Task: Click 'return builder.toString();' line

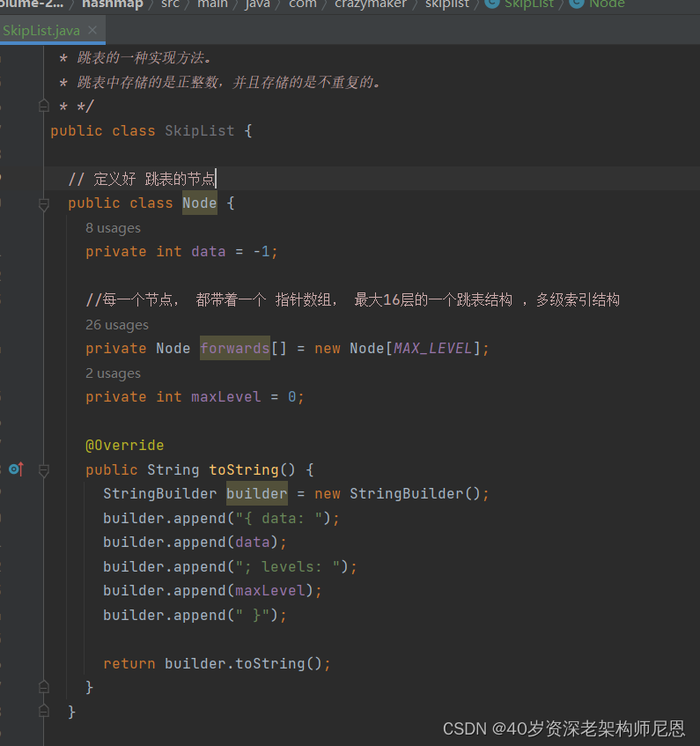Action: pos(217,663)
